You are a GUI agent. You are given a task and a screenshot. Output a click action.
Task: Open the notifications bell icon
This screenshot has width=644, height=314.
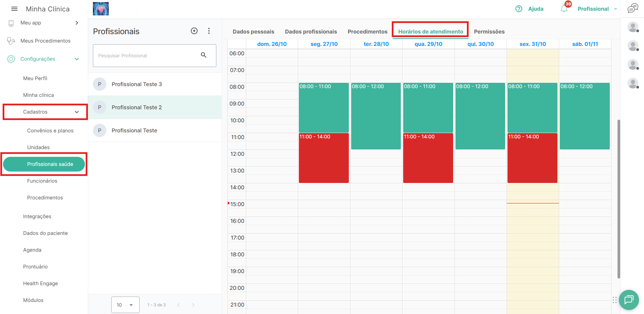(564, 9)
